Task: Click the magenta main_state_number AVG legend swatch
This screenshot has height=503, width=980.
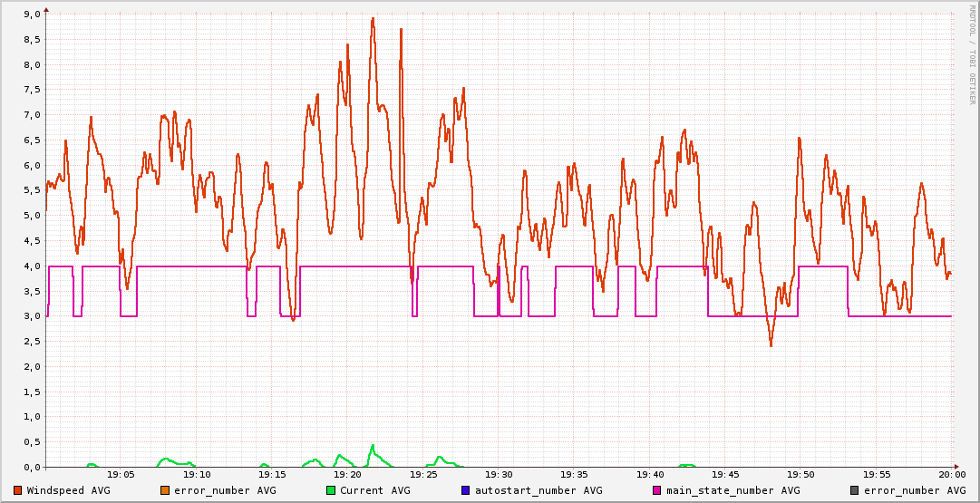Action: click(657, 490)
